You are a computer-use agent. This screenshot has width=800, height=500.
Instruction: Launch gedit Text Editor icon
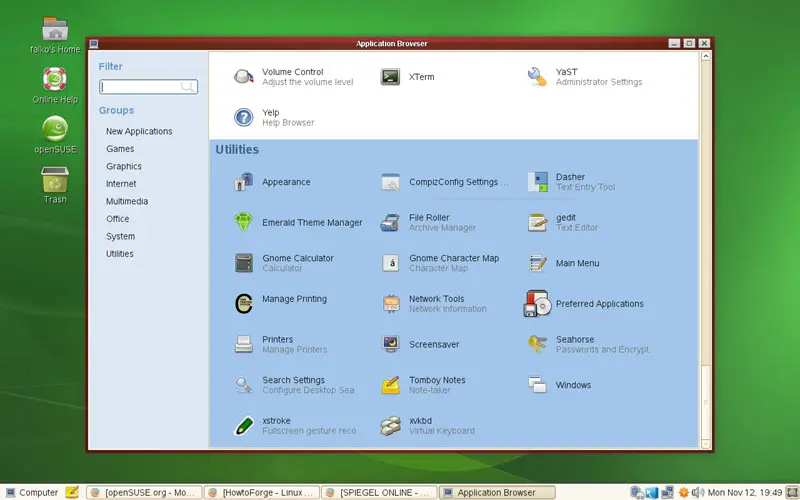coord(537,222)
